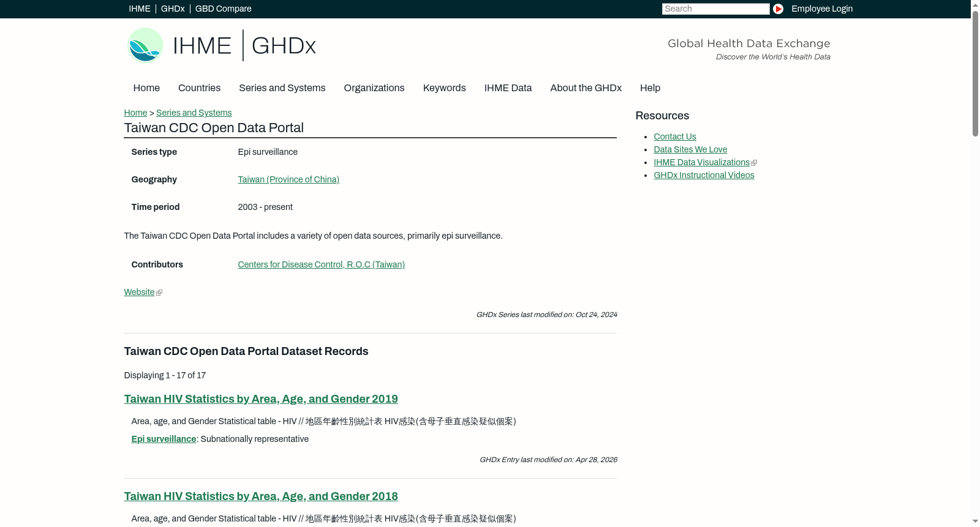980x527 pixels.
Task: Click 'Displaying 1 - 17 of 17' text
Action: [165, 375]
